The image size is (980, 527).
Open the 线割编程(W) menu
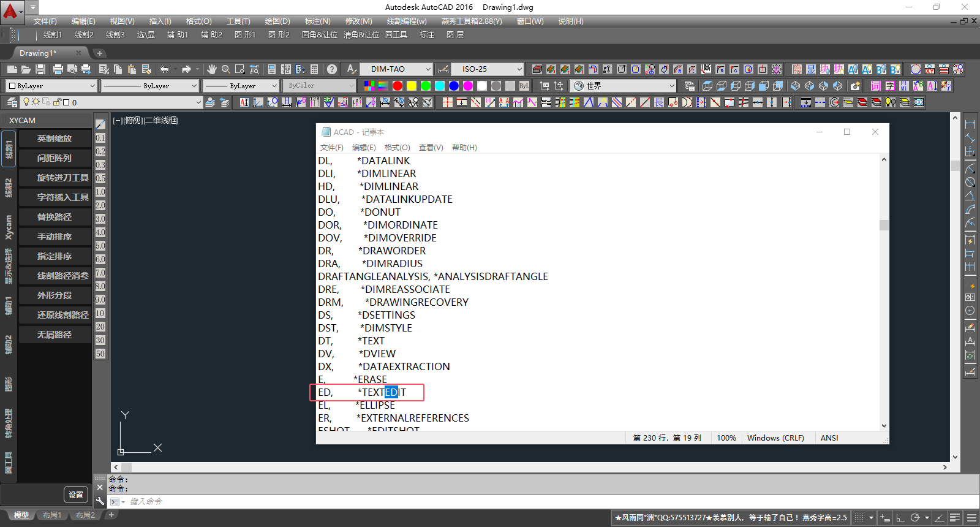tap(407, 21)
